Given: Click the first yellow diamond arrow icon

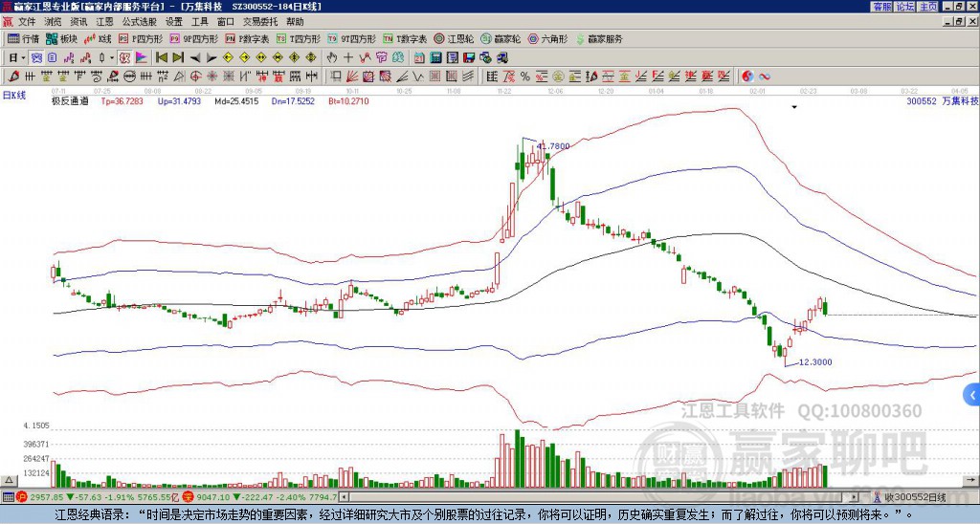Looking at the screenshot, I should (228, 58).
